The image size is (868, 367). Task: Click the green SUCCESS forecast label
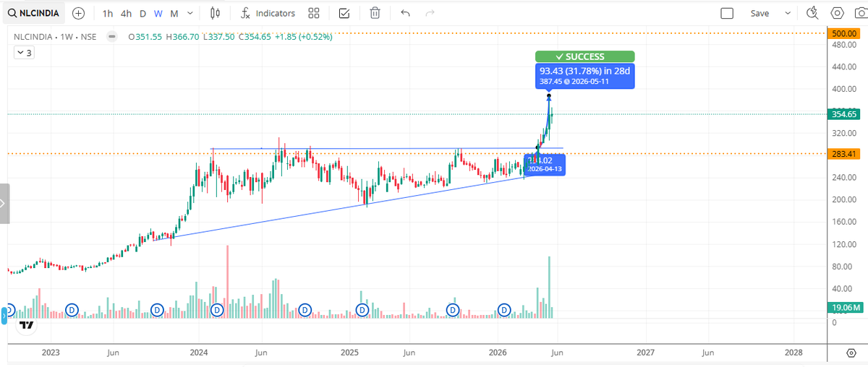(x=585, y=56)
